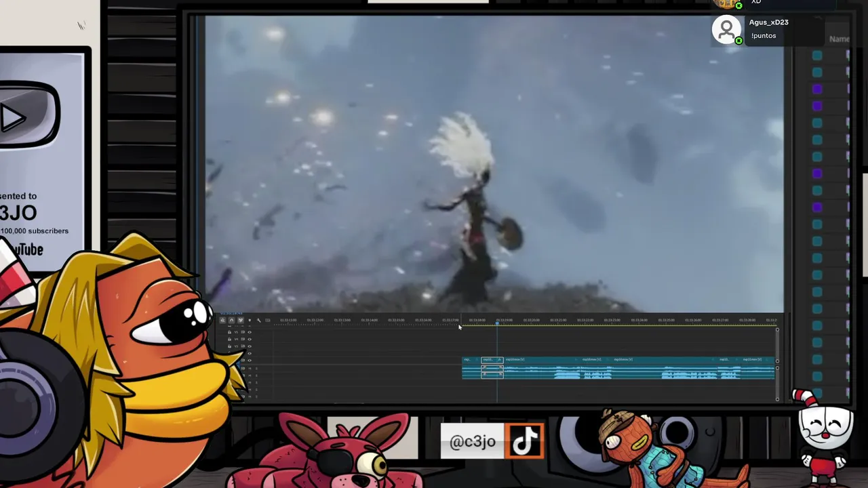Click topmost teal label swatch in Project panel
Viewport: 868px width, 488px height.
tap(817, 56)
